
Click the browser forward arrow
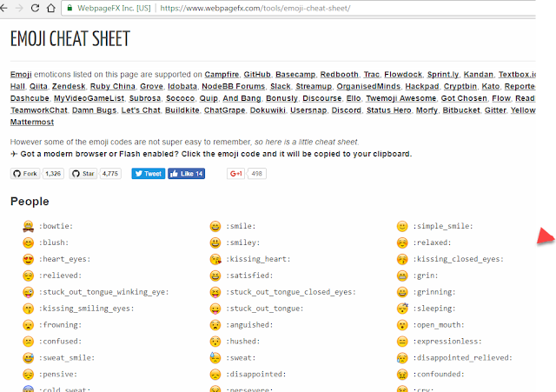click(x=19, y=8)
